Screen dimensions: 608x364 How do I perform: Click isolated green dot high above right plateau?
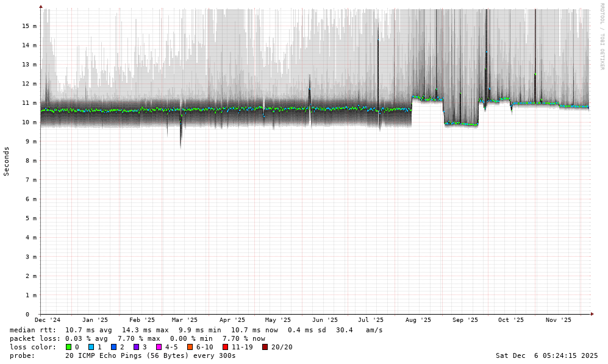point(535,74)
